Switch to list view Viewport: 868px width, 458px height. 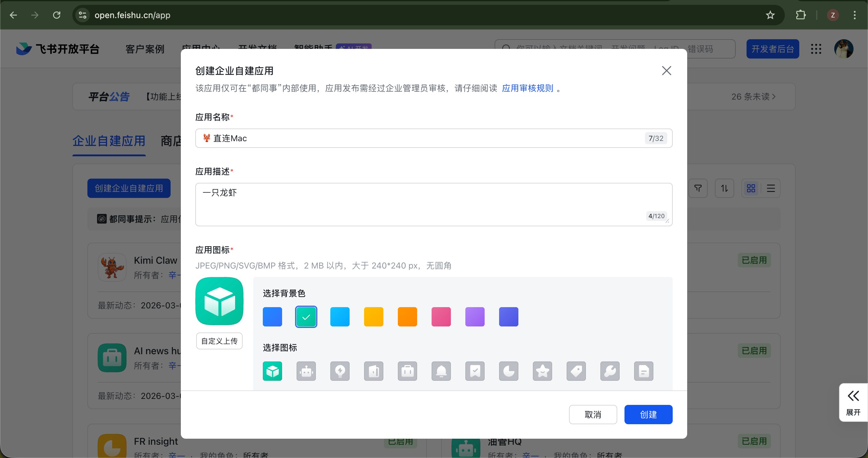click(x=771, y=188)
